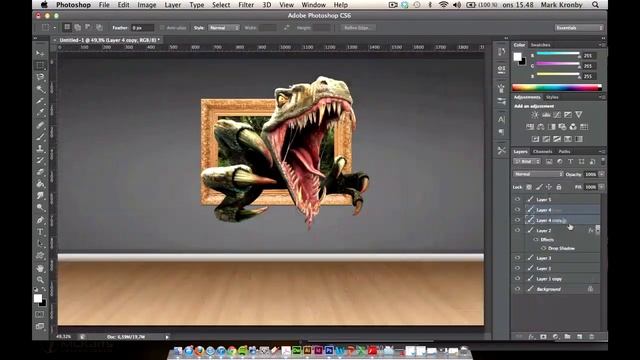The width and height of the screenshot is (640, 360).
Task: Open the collapsed Character panel icon
Action: point(501,120)
